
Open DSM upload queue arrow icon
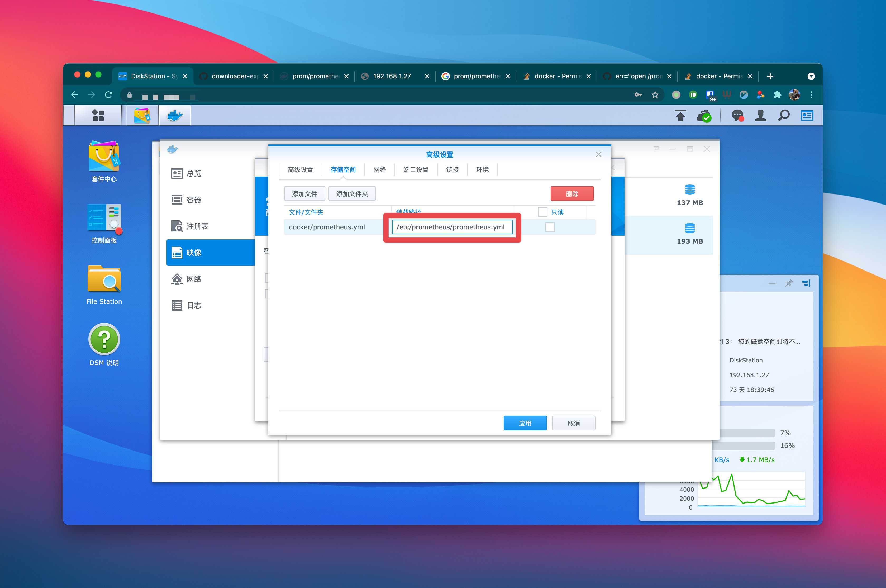tap(680, 116)
